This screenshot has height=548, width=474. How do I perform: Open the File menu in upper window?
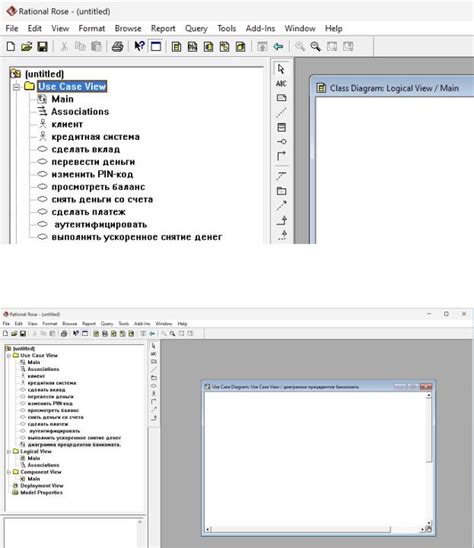(12, 28)
